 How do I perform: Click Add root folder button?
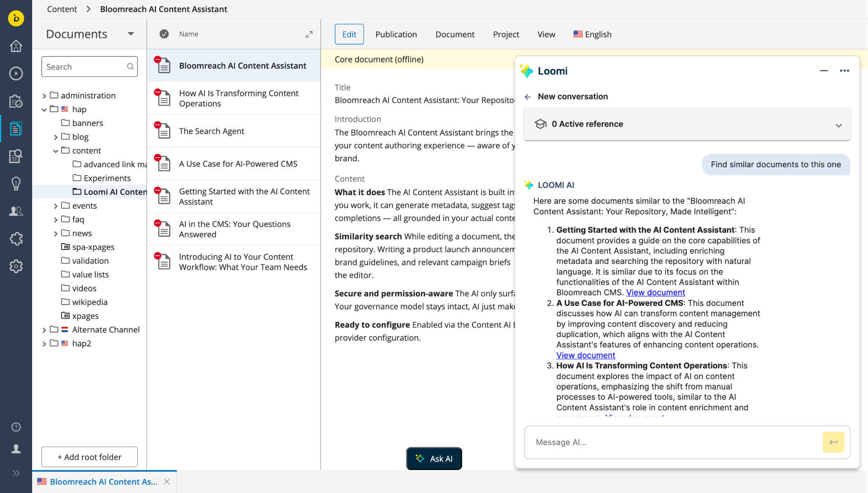(90, 457)
